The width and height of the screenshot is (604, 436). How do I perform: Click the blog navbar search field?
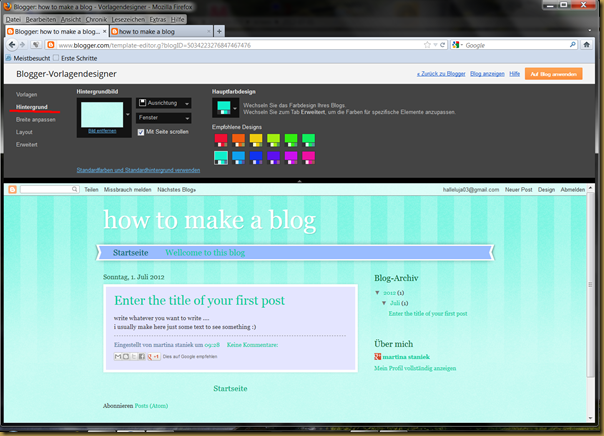[x=50, y=189]
